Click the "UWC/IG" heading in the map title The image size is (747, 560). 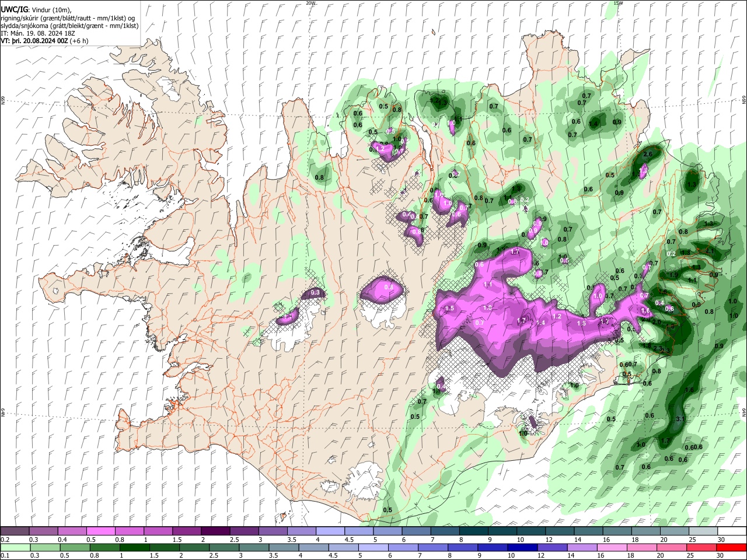click(x=14, y=10)
